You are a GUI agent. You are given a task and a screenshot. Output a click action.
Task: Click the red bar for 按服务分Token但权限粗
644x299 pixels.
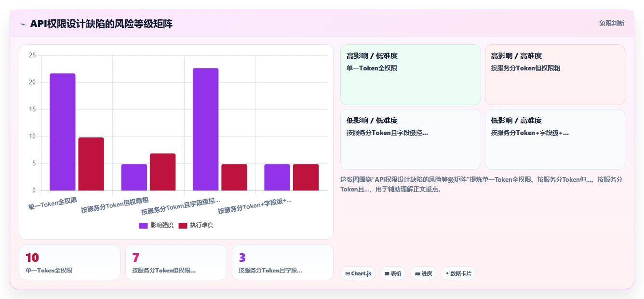tap(162, 172)
